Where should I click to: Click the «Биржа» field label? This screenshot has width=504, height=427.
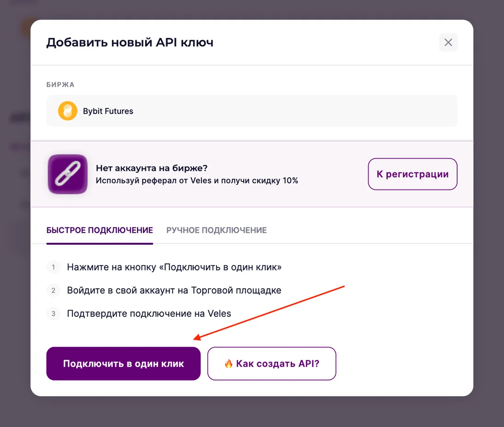[60, 85]
